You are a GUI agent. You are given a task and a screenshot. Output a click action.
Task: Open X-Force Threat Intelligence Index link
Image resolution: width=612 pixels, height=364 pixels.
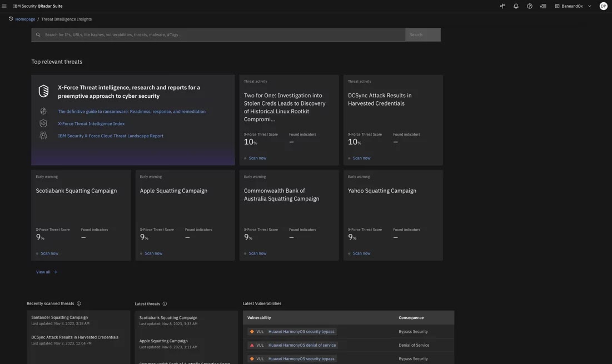pos(91,124)
